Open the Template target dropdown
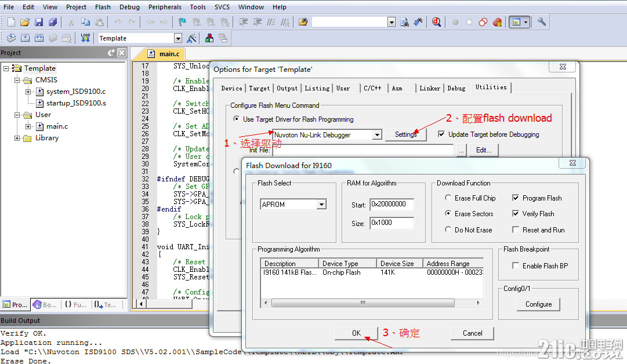This screenshot has height=364, width=627. tap(178, 38)
